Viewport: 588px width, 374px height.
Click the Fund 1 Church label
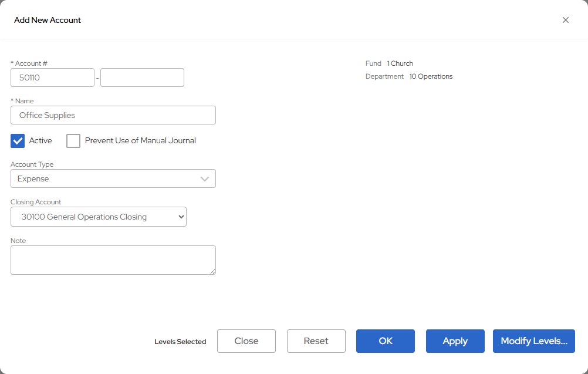tap(390, 63)
